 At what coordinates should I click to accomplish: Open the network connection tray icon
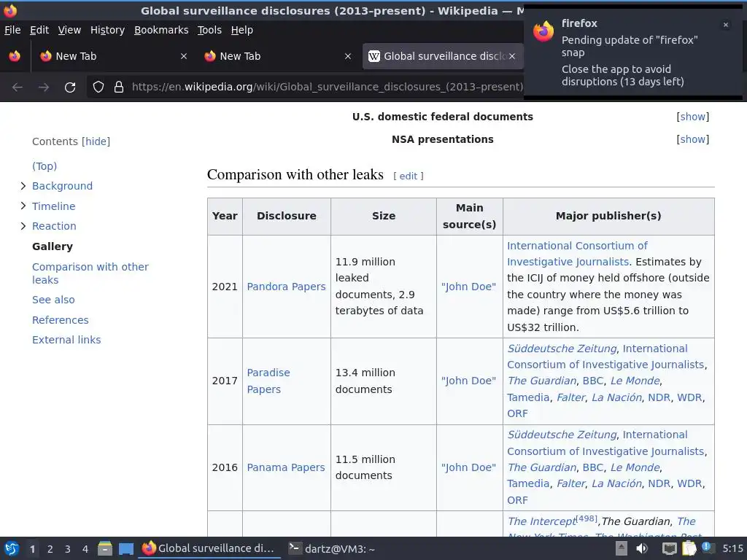[x=670, y=549]
